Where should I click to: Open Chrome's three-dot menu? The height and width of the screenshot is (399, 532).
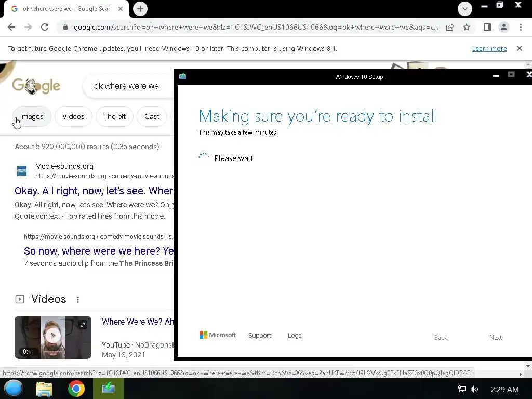(521, 27)
